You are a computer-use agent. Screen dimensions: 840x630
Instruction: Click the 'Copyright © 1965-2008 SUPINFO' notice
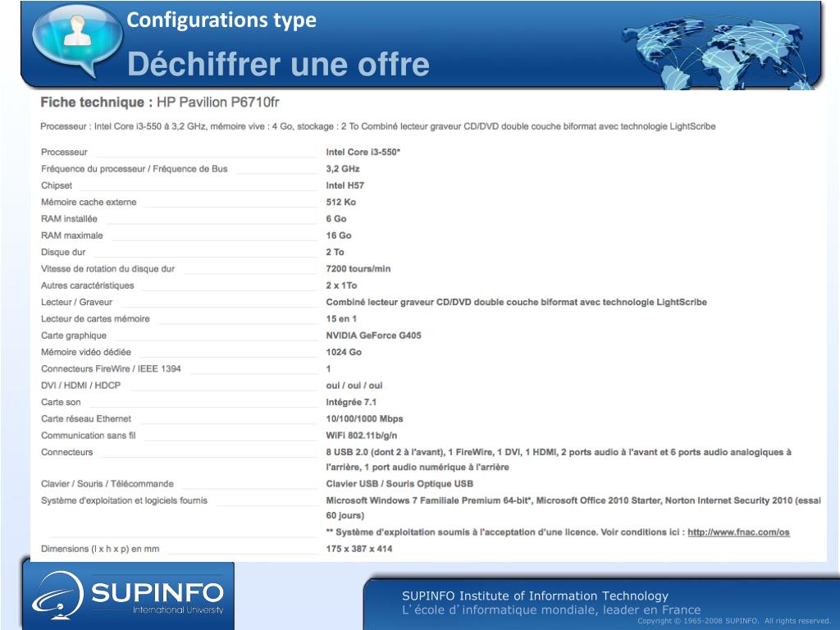[x=734, y=620]
